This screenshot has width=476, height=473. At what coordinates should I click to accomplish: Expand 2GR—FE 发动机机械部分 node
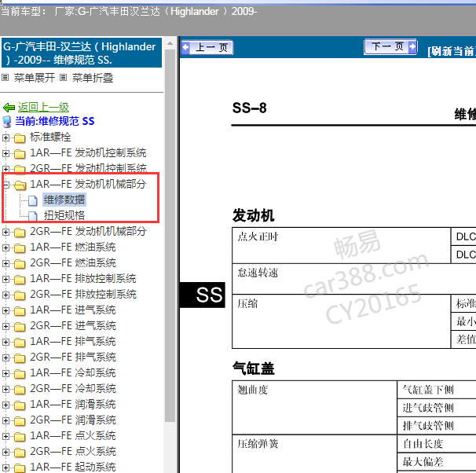(x=5, y=232)
